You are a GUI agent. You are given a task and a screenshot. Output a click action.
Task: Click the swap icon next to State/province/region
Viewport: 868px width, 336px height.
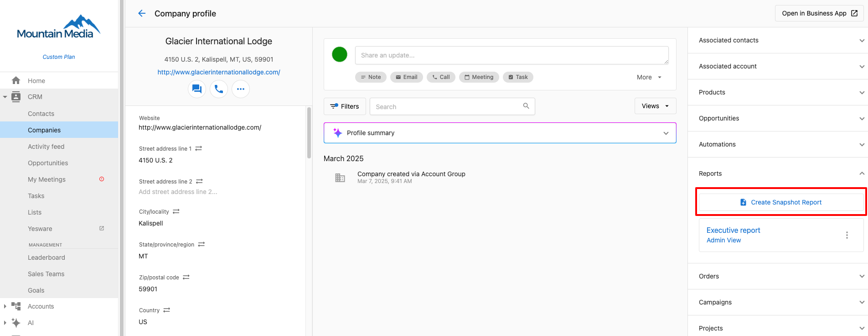[x=201, y=244]
